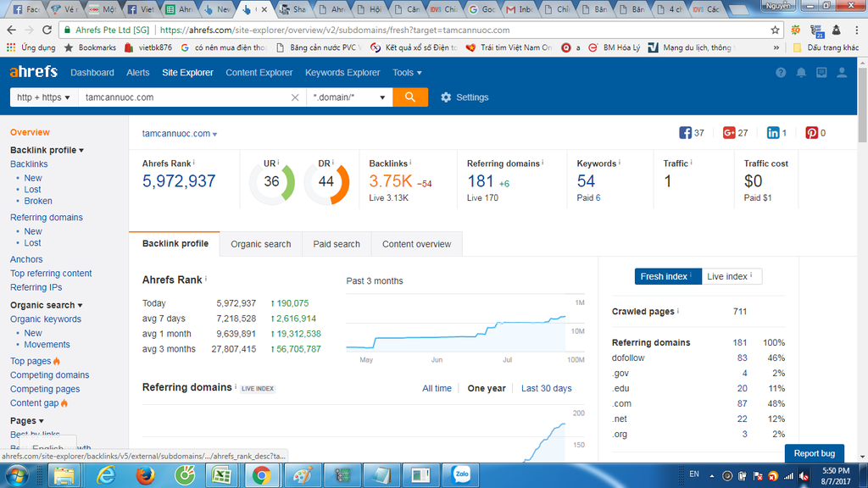
Task: Open Internet Explorer from the taskbar
Action: point(105,475)
